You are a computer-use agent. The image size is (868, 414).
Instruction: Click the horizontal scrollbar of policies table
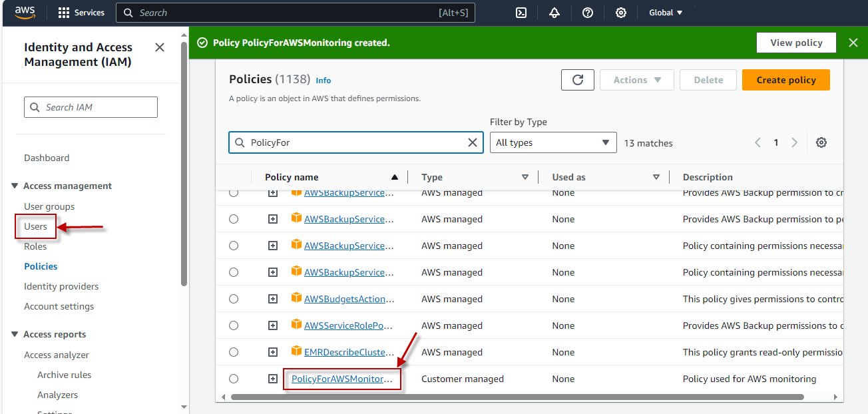coord(517,397)
